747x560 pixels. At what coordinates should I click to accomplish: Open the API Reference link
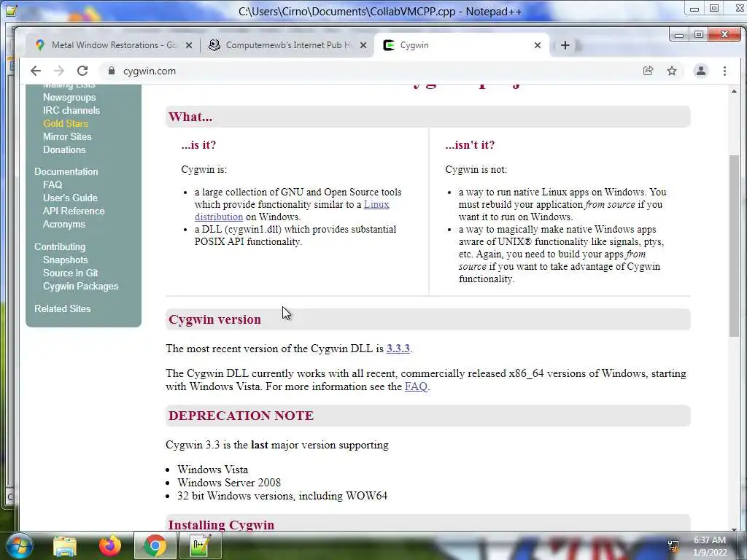pos(74,211)
